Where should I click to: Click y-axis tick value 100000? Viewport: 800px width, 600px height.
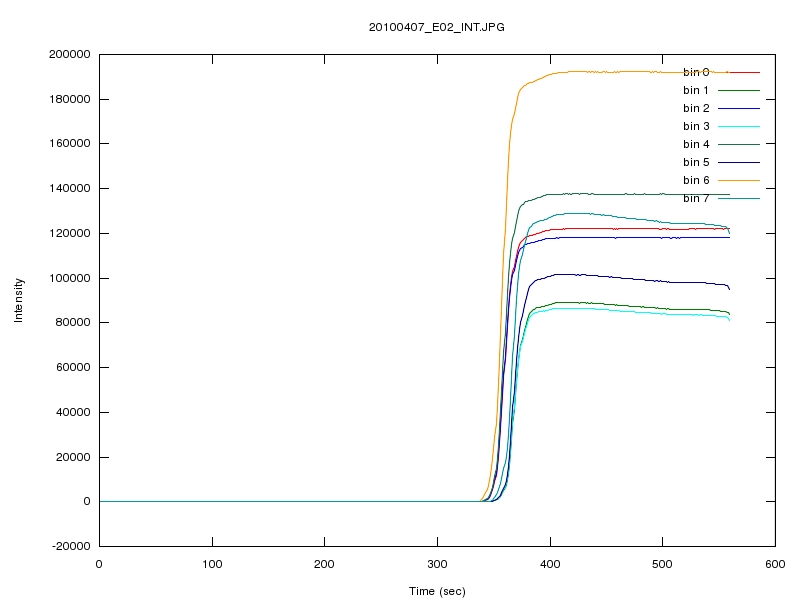click(x=70, y=278)
